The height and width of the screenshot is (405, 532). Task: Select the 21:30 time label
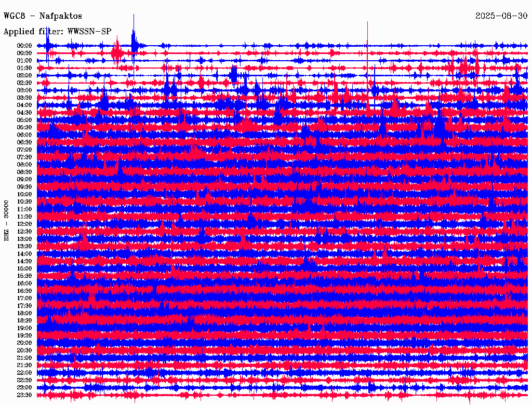tap(24, 366)
